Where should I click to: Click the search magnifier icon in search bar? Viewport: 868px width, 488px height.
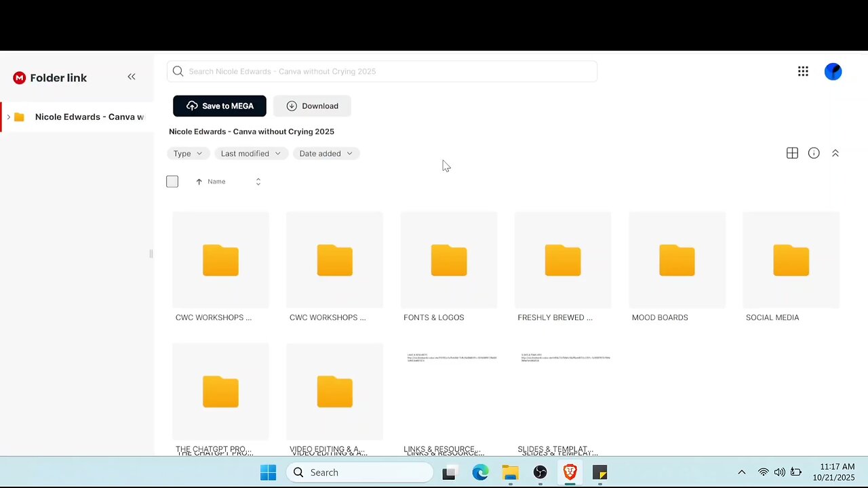(x=178, y=71)
